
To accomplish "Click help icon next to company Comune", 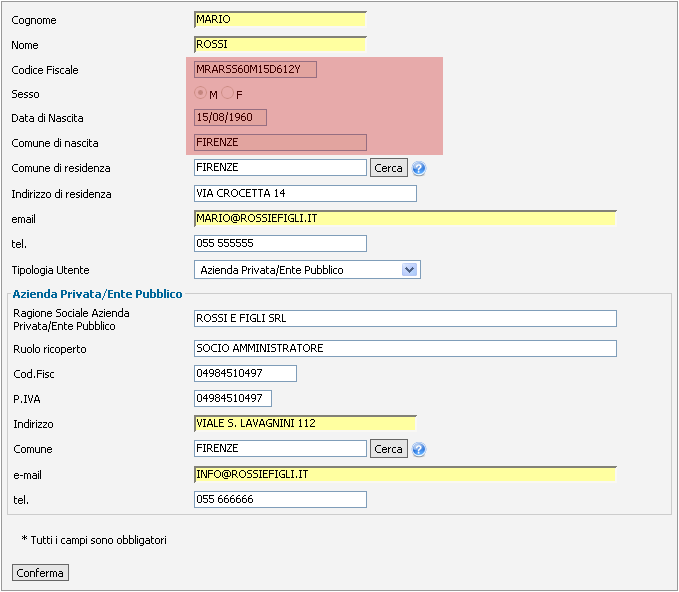I will click(419, 449).
